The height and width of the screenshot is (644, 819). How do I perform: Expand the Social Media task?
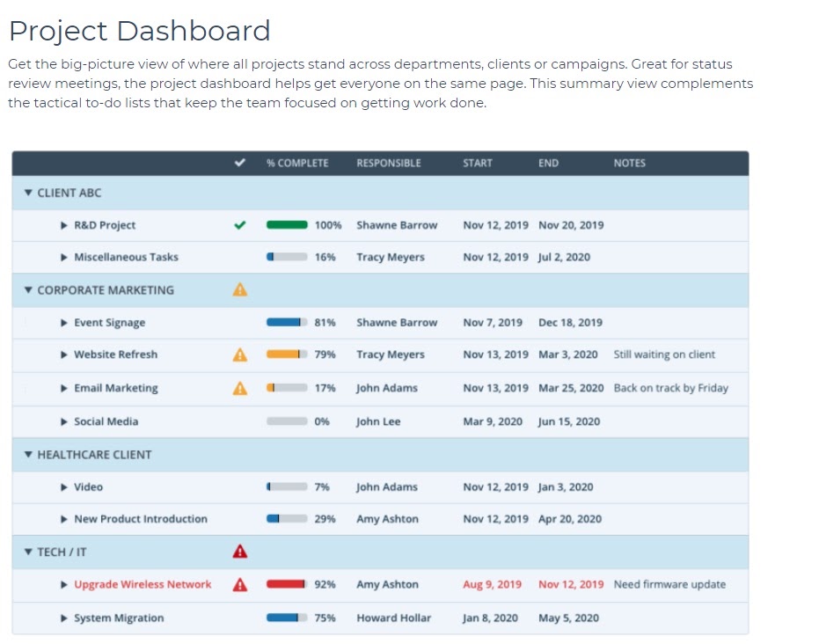pos(63,421)
